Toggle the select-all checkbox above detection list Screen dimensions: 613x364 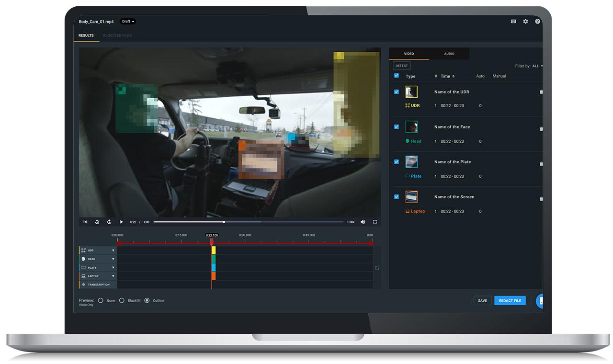point(396,76)
